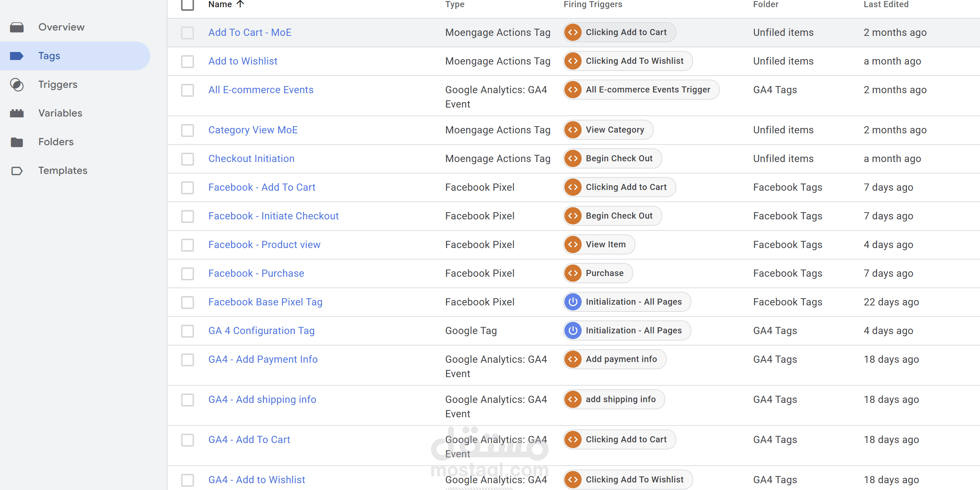Click trigger icon in Add to Wishlist row

point(573,61)
